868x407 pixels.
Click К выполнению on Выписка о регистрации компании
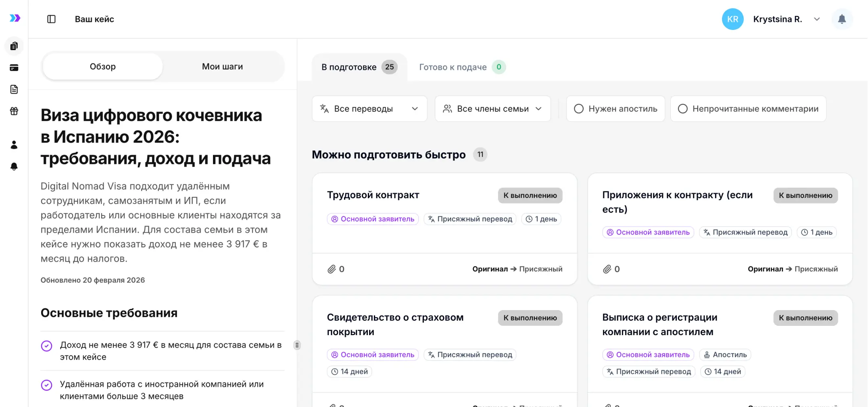(805, 318)
